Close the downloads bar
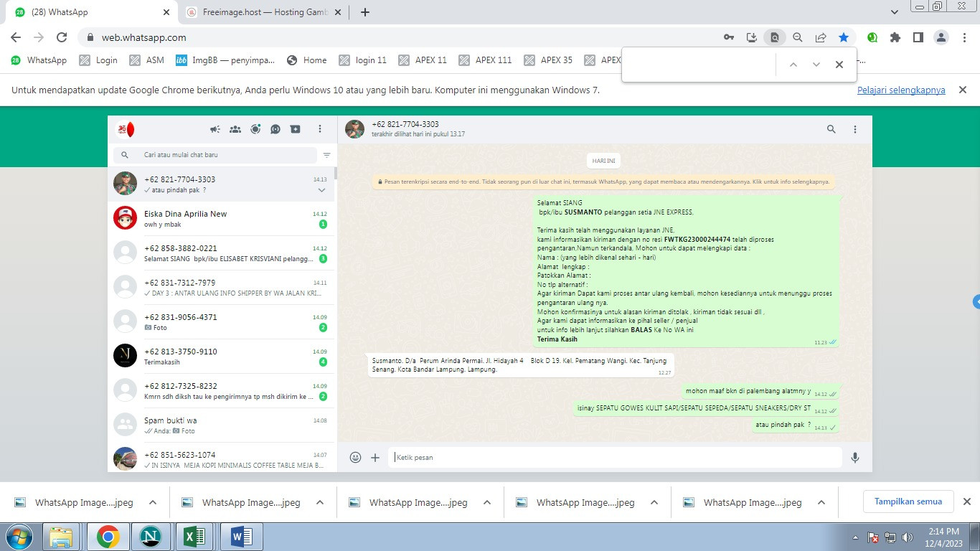The height and width of the screenshot is (551, 980). click(966, 501)
